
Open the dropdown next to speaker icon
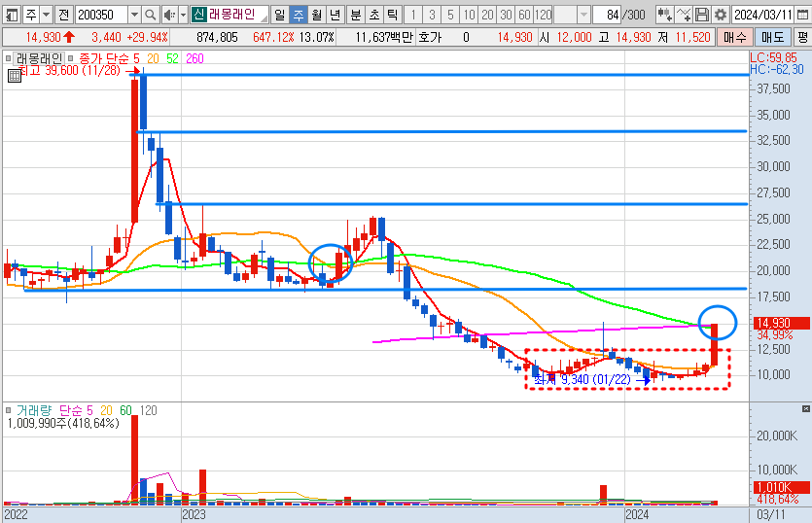click(183, 15)
